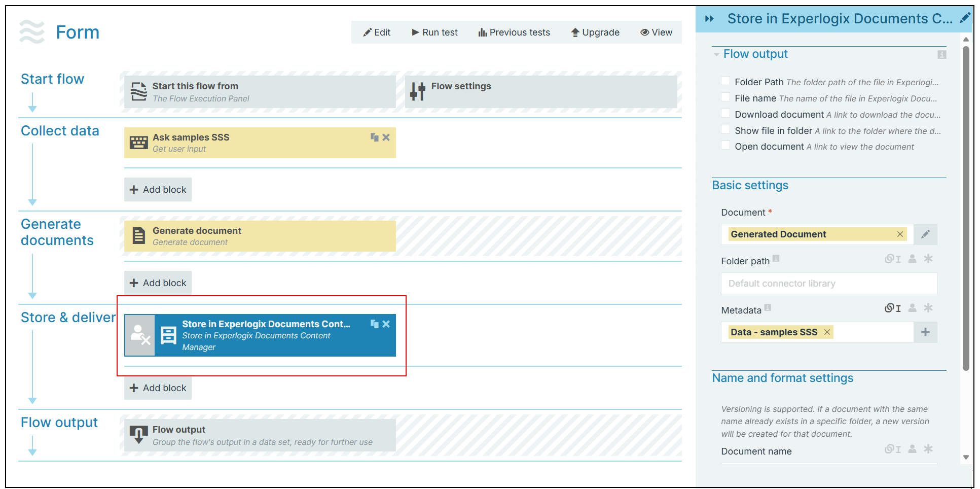Click the scroll up arrow in side panel
980x489 pixels.
[x=966, y=39]
